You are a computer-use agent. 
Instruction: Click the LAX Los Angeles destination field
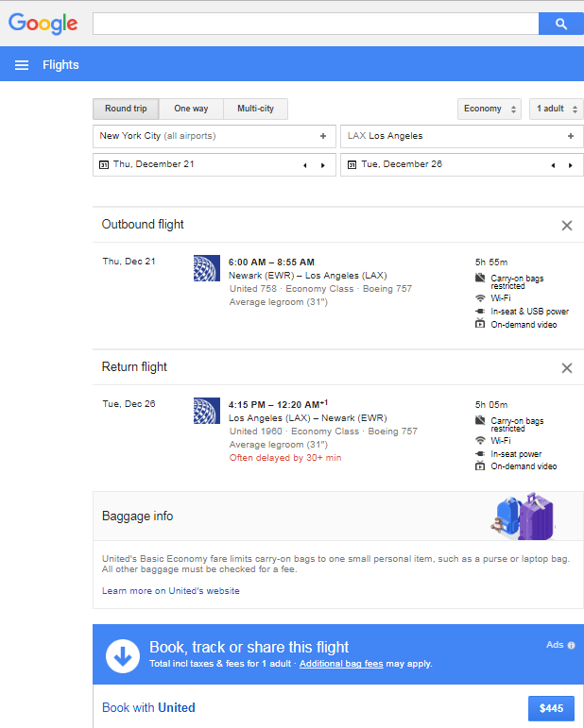462,137
